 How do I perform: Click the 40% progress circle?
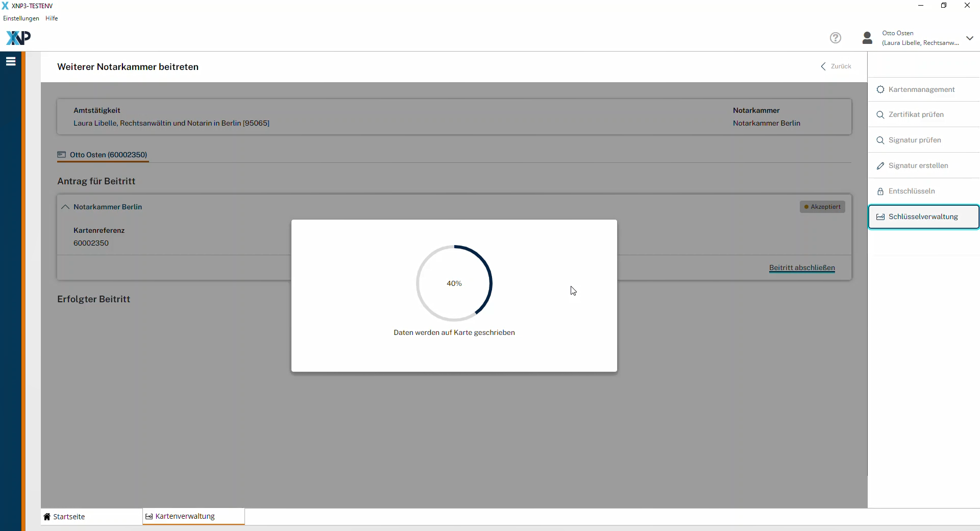click(x=454, y=283)
